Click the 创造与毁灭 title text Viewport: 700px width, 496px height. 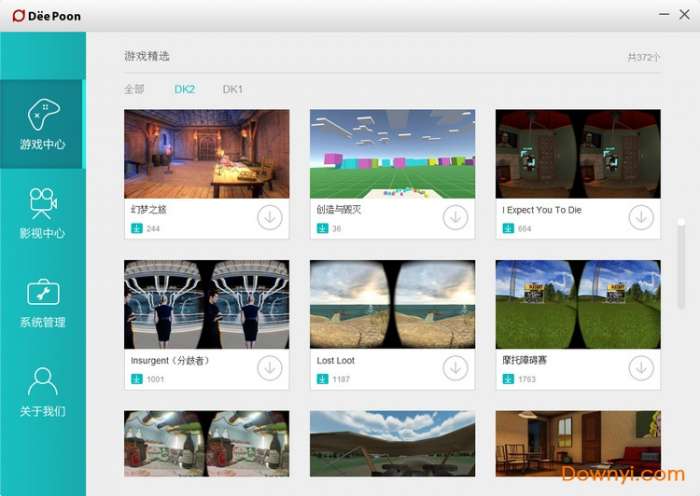[339, 209]
